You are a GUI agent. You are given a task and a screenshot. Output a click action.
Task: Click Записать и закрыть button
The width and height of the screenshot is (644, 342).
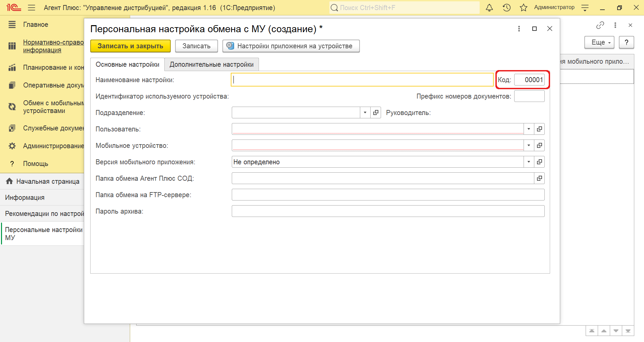130,46
